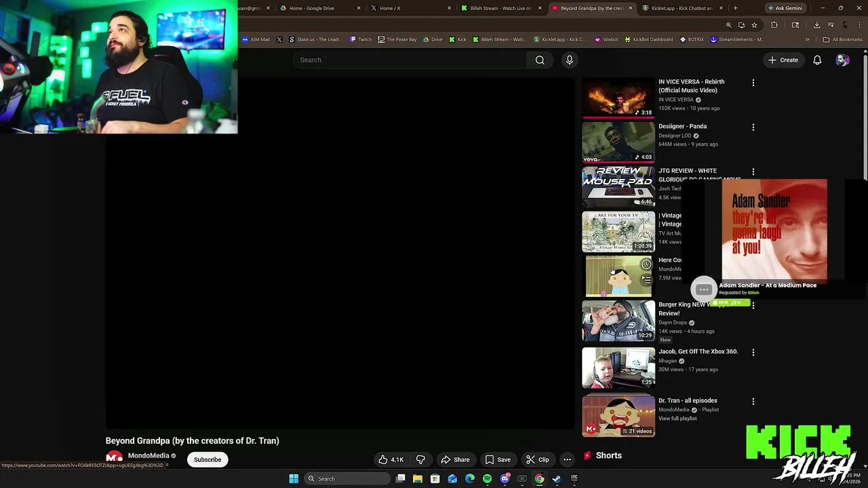Open The Pirate Bay bookmark
The height and width of the screenshot is (488, 868).
[x=397, y=39]
